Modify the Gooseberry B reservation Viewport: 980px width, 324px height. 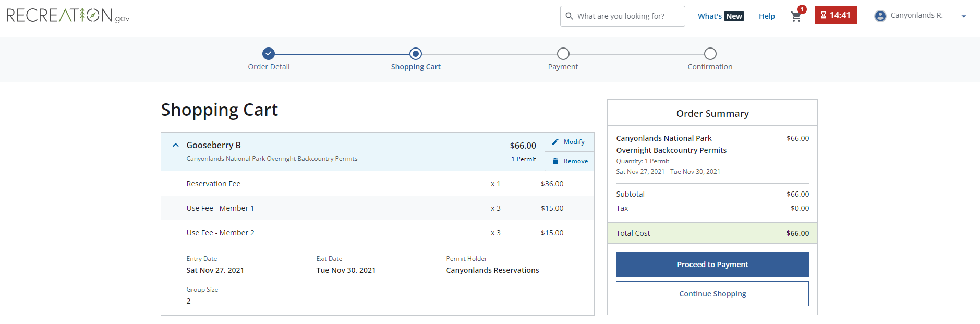(570, 142)
